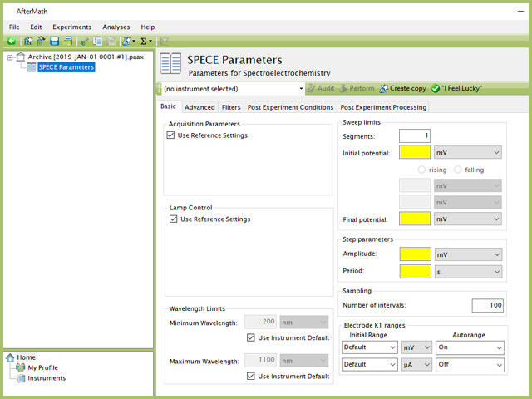Click the copy toolbar icon
532x399 pixels.
click(98, 41)
